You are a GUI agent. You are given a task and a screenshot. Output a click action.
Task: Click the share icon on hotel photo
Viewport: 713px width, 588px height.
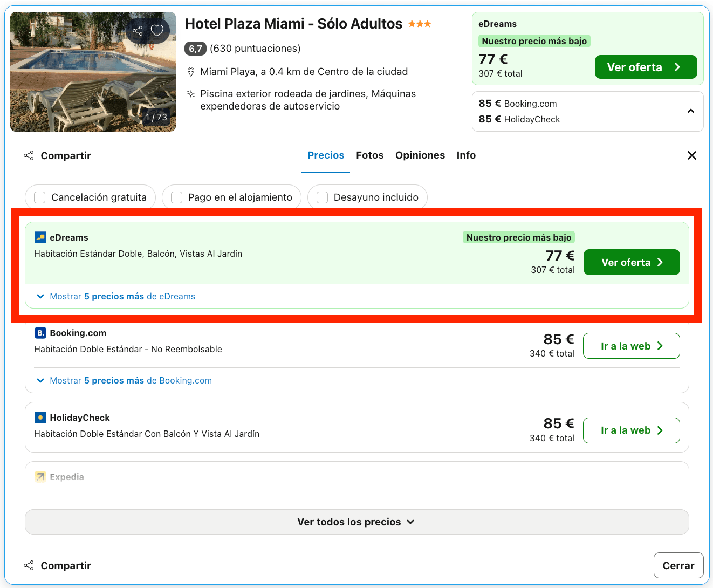(x=138, y=31)
